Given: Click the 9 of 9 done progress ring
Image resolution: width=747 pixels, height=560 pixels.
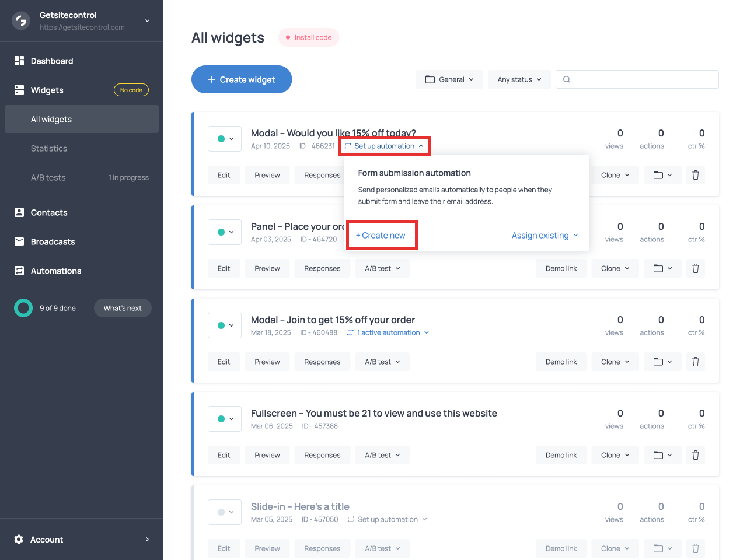Looking at the screenshot, I should (23, 308).
